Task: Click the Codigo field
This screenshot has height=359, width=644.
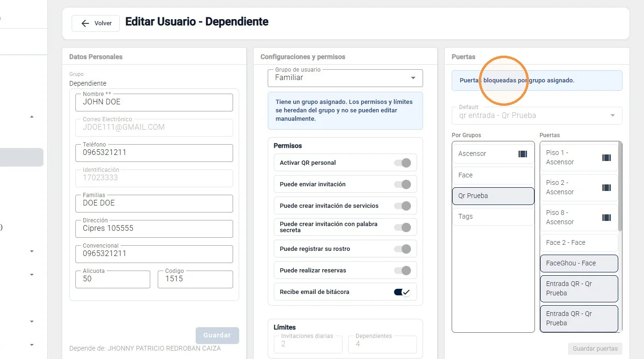Action: pos(195,279)
